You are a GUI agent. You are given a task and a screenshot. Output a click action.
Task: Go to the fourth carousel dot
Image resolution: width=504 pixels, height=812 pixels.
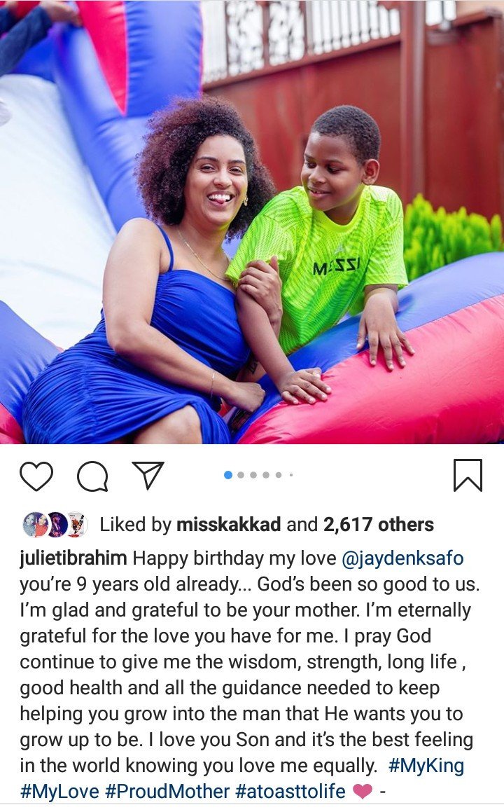click(x=266, y=475)
